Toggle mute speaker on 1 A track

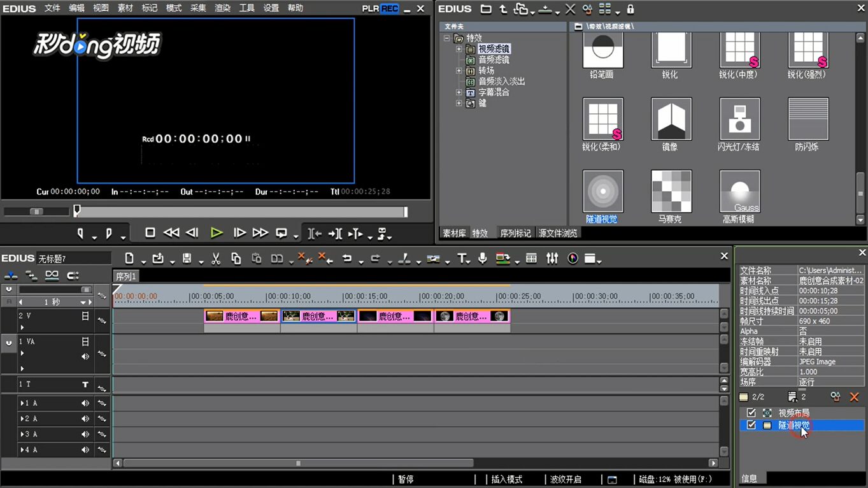click(x=85, y=403)
